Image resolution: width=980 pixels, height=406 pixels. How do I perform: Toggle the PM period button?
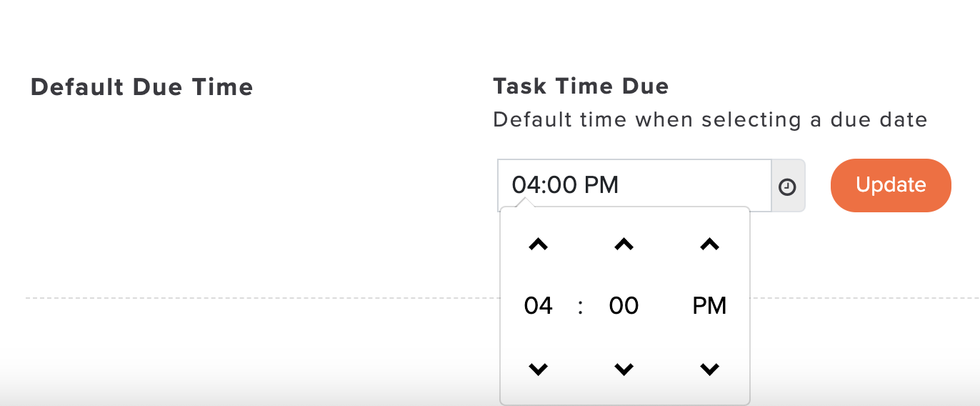coord(709,307)
